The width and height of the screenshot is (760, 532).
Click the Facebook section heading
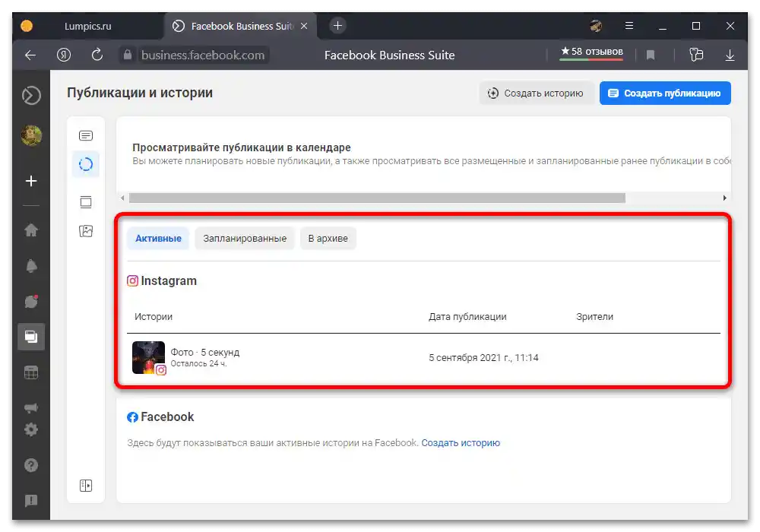160,416
